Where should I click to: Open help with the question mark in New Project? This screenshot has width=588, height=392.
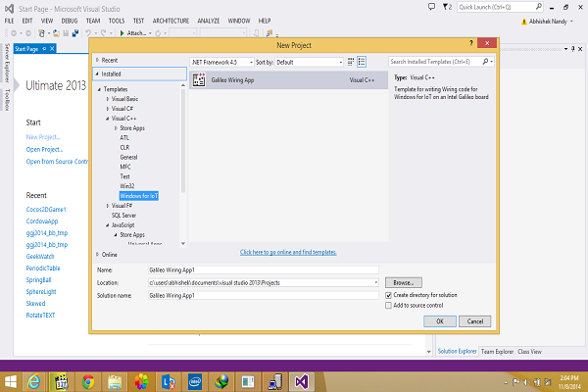point(471,43)
